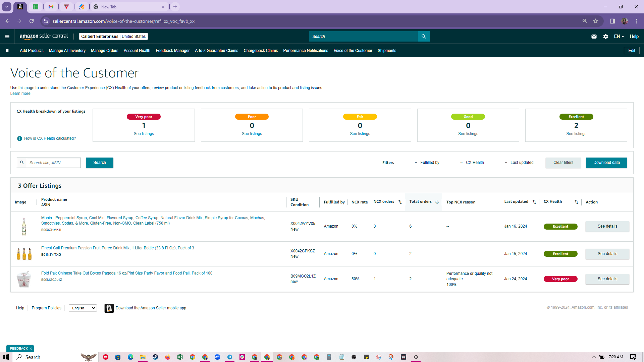See details for Fold Pak Take Out Boxes

(x=607, y=279)
